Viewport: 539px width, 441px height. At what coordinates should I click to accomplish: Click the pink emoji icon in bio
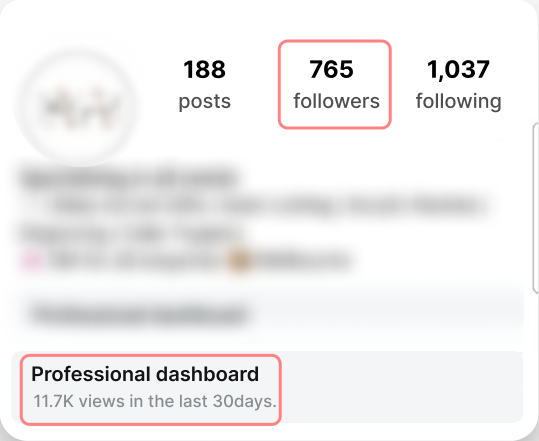[32, 261]
